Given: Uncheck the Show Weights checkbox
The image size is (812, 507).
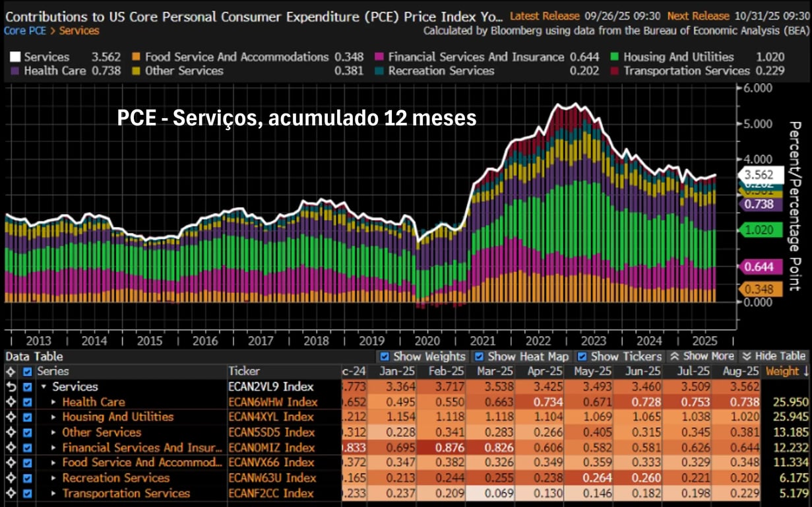Looking at the screenshot, I should 385,356.
